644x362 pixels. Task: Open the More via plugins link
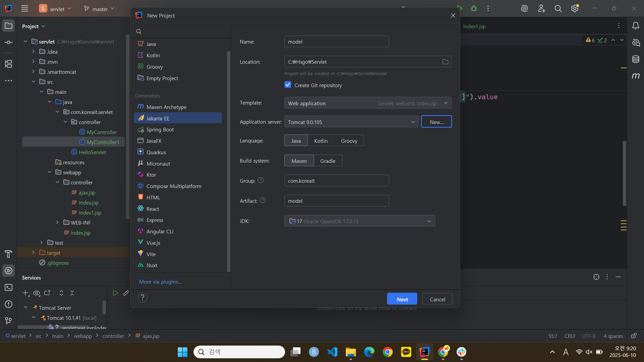(x=160, y=282)
